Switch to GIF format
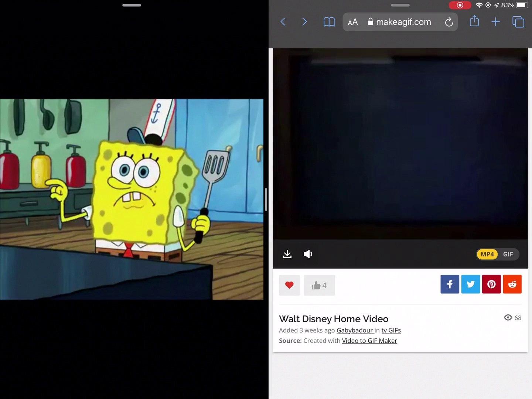This screenshot has width=532, height=399. tap(508, 254)
